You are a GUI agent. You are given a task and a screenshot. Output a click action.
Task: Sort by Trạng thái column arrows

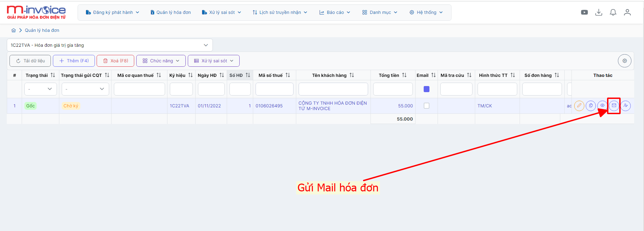(x=53, y=75)
